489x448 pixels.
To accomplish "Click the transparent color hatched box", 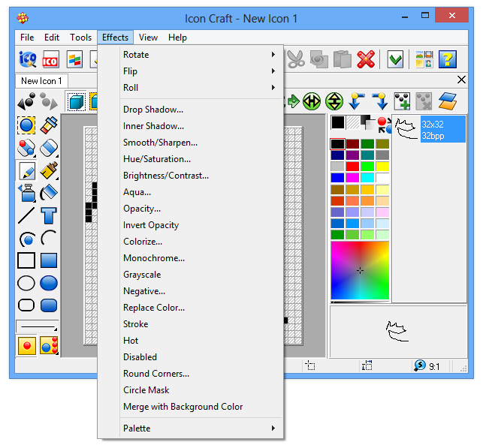I will tap(353, 122).
